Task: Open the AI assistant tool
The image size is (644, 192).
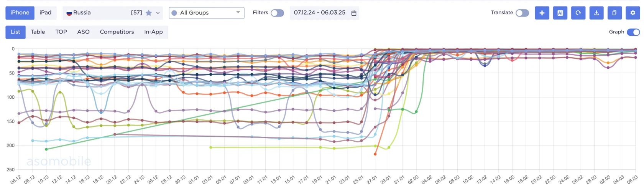Action: pos(560,13)
